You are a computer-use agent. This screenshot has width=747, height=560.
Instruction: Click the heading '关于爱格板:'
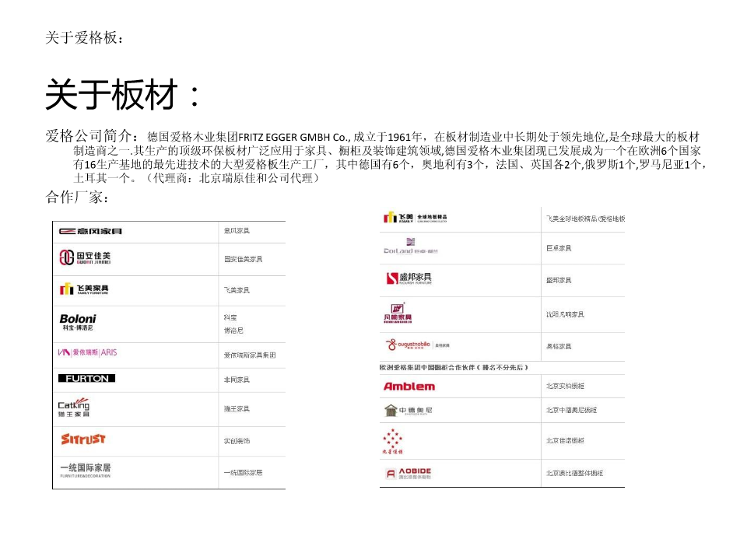pos(84,38)
